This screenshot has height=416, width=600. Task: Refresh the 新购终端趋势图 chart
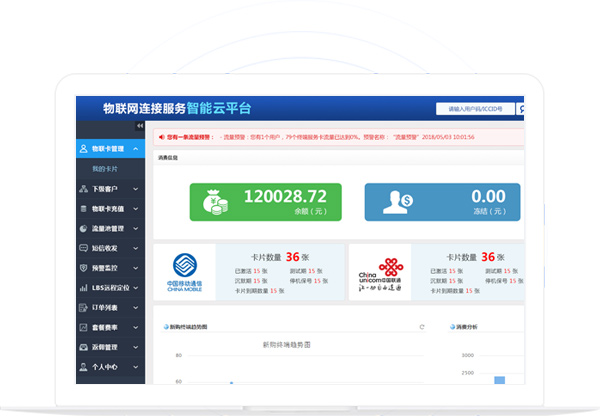(x=422, y=326)
